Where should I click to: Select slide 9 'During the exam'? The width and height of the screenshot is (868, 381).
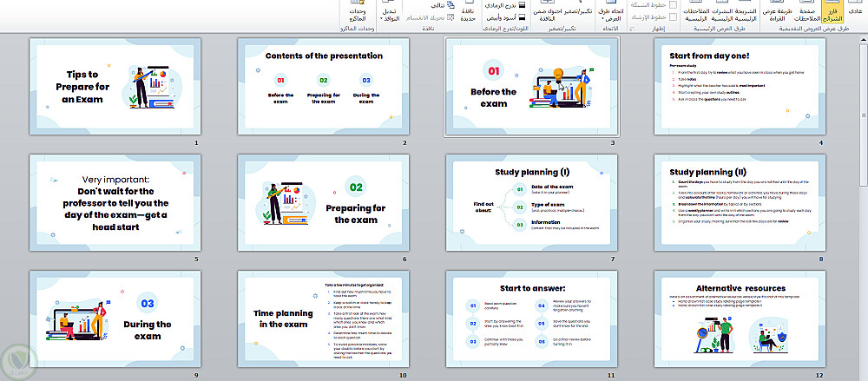(115, 319)
